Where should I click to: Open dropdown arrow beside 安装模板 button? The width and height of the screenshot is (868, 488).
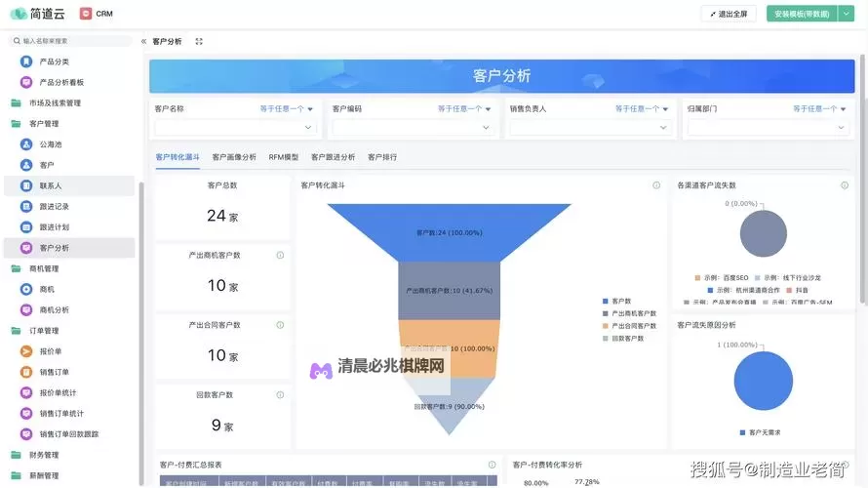[x=847, y=14]
